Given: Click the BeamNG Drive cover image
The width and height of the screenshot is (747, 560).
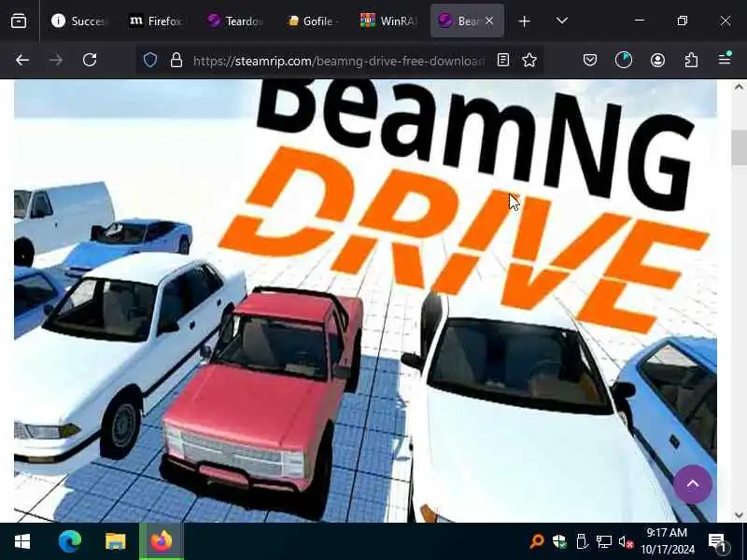Looking at the screenshot, I should pos(365,301).
